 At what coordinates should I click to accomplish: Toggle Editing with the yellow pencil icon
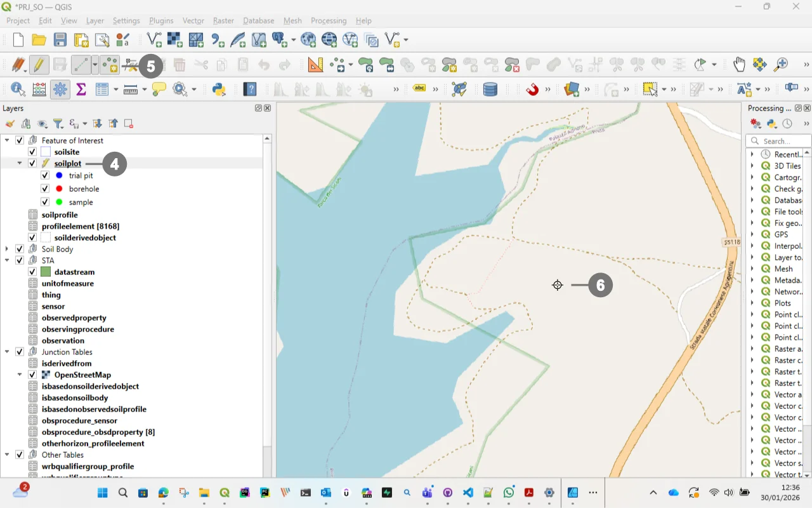[x=39, y=65]
